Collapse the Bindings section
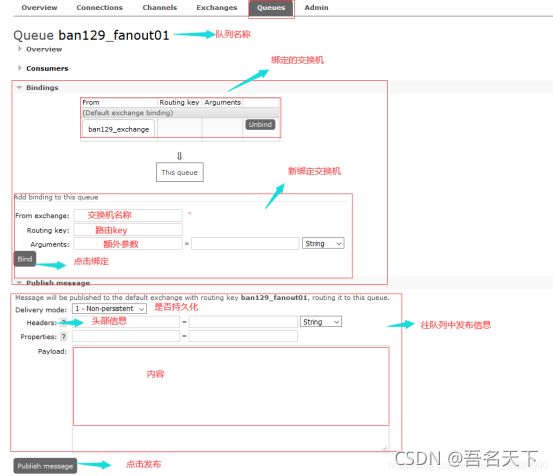The width and height of the screenshot is (553, 476). click(42, 87)
